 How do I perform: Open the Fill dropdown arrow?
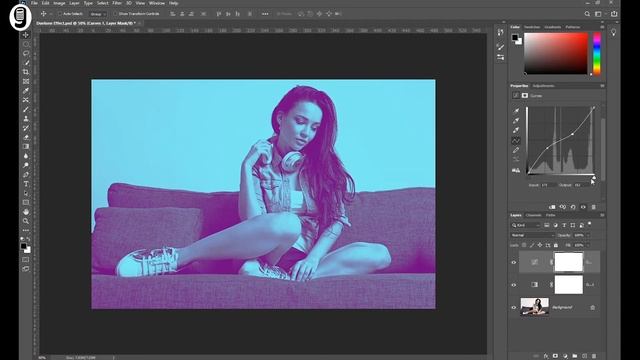coord(588,245)
